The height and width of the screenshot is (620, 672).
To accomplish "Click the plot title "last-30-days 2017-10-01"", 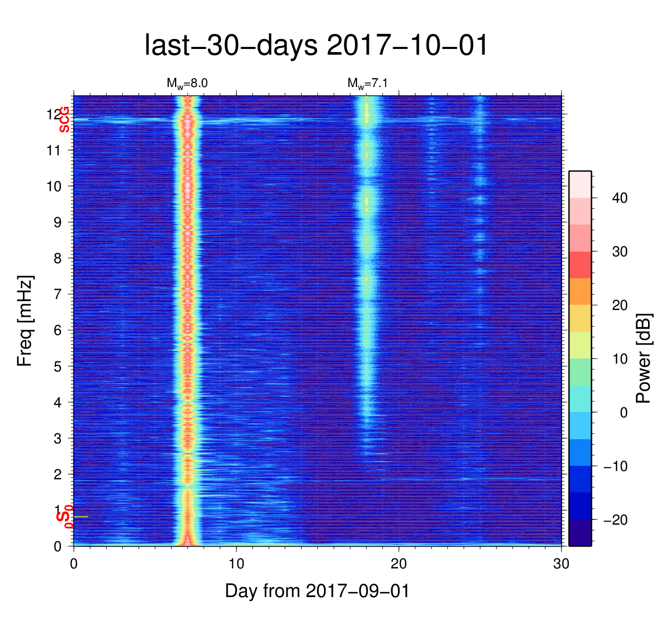I will coord(316,46).
